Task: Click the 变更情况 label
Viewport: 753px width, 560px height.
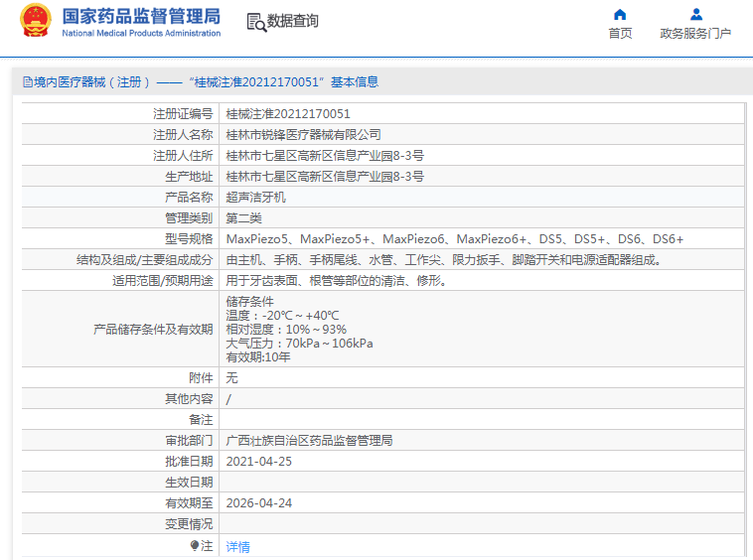Action: pyautogui.click(x=189, y=524)
